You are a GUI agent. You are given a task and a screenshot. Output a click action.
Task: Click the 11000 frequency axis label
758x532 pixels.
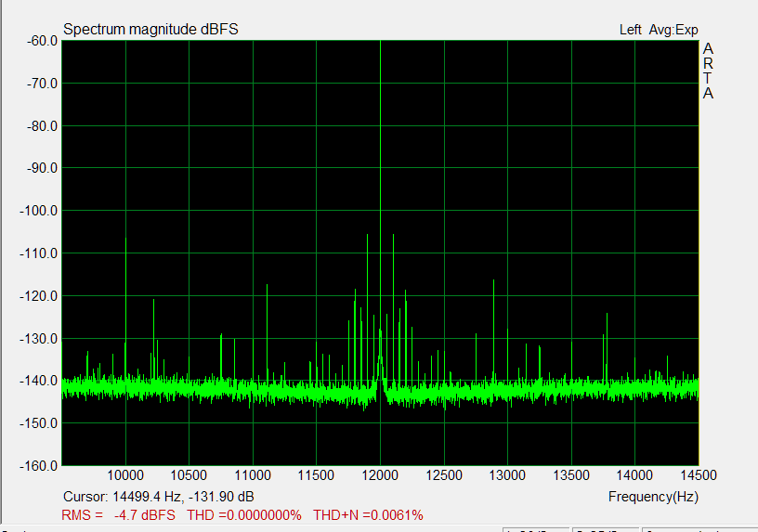coord(253,475)
